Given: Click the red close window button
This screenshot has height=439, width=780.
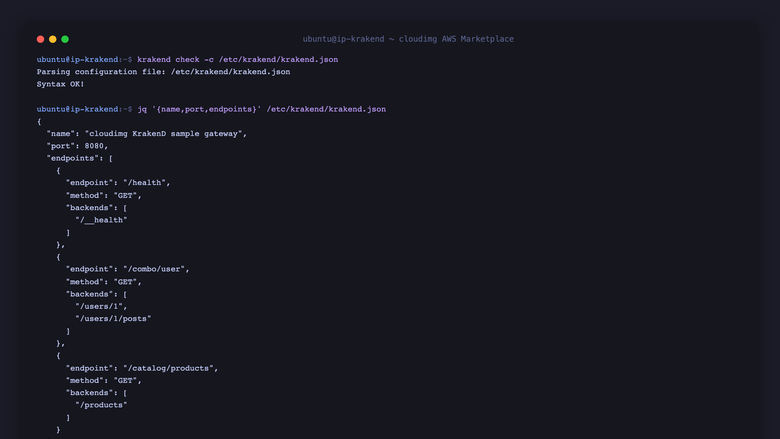Looking at the screenshot, I should (x=40, y=39).
